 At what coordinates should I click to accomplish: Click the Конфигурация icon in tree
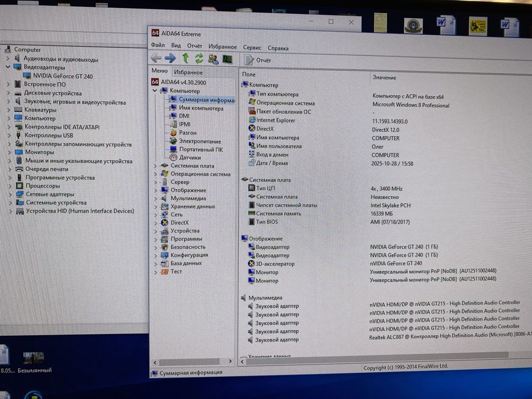[x=165, y=255]
